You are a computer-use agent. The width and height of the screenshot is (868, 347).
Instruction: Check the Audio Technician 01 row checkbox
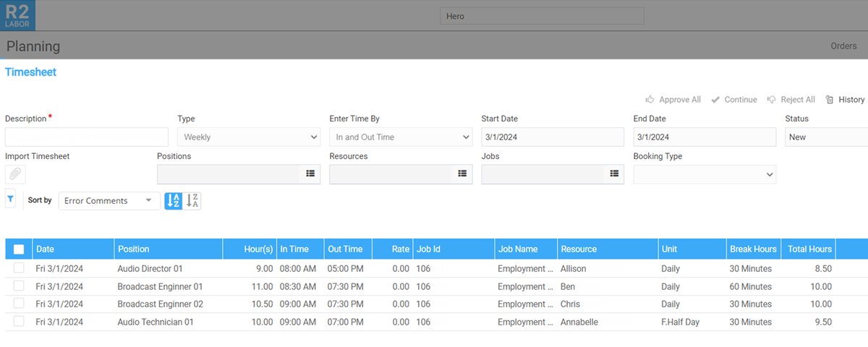point(19,322)
